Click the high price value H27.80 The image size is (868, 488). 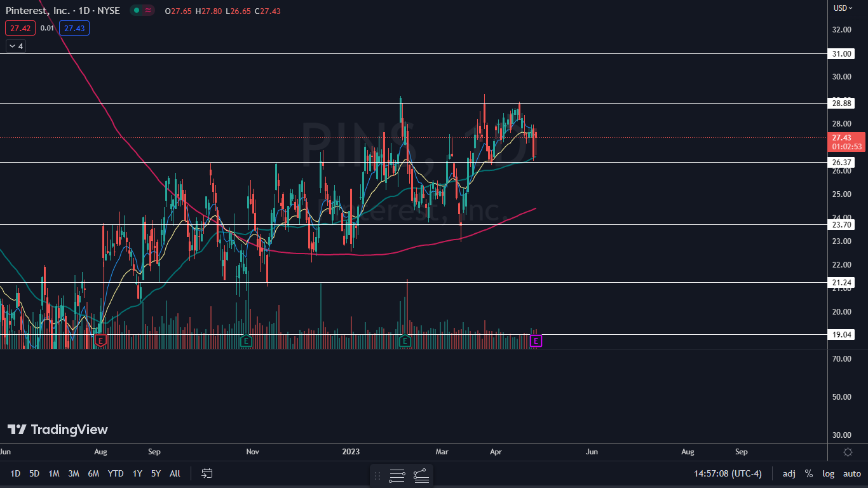[x=210, y=11]
